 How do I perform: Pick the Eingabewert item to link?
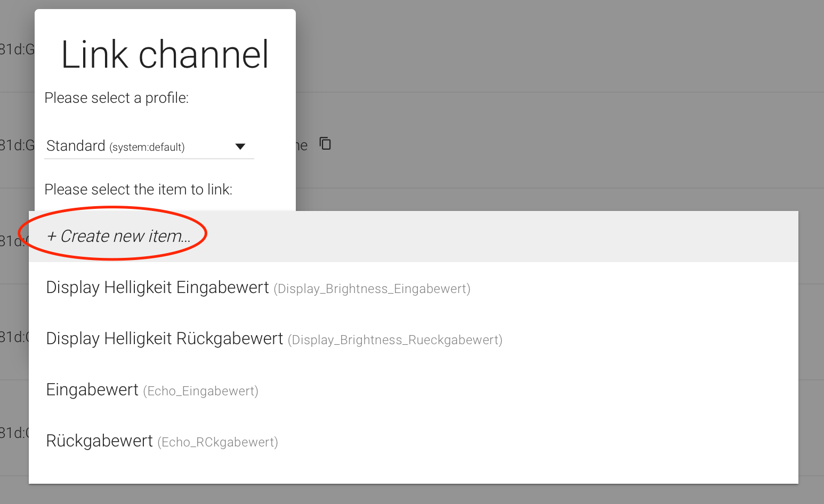tap(92, 390)
